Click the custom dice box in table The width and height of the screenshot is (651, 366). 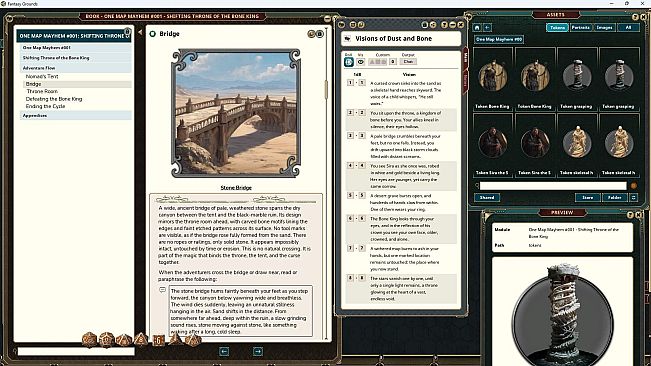pos(378,62)
